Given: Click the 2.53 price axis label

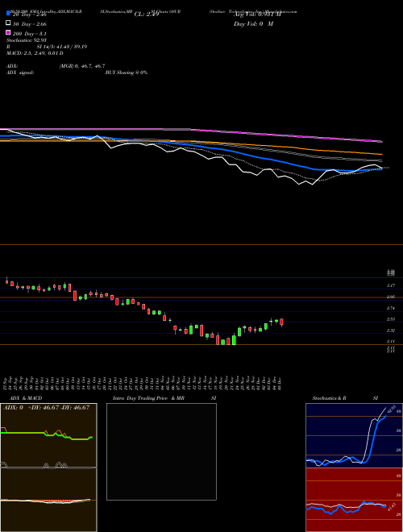Looking at the screenshot, I should tap(391, 319).
